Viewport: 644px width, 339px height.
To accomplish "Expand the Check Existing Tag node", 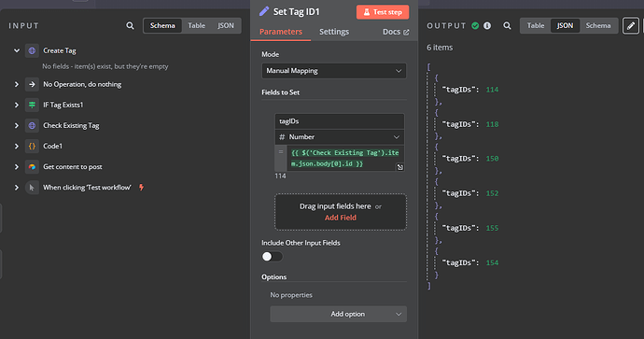I will coord(17,125).
